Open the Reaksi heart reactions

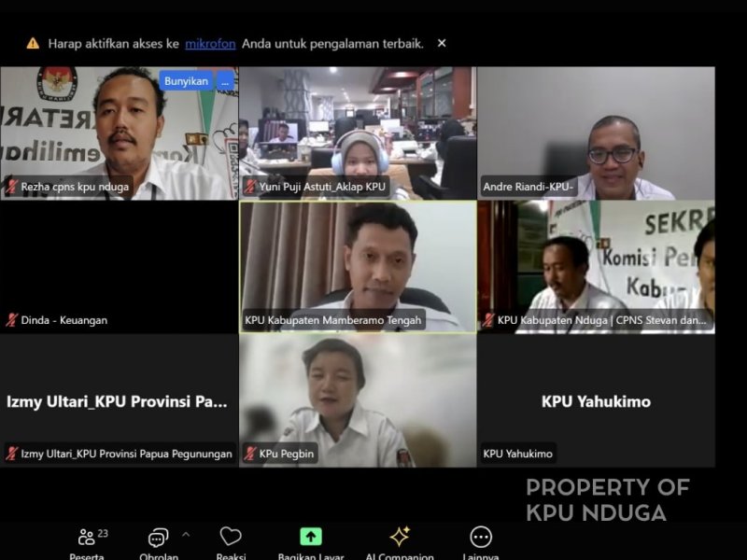click(x=231, y=538)
